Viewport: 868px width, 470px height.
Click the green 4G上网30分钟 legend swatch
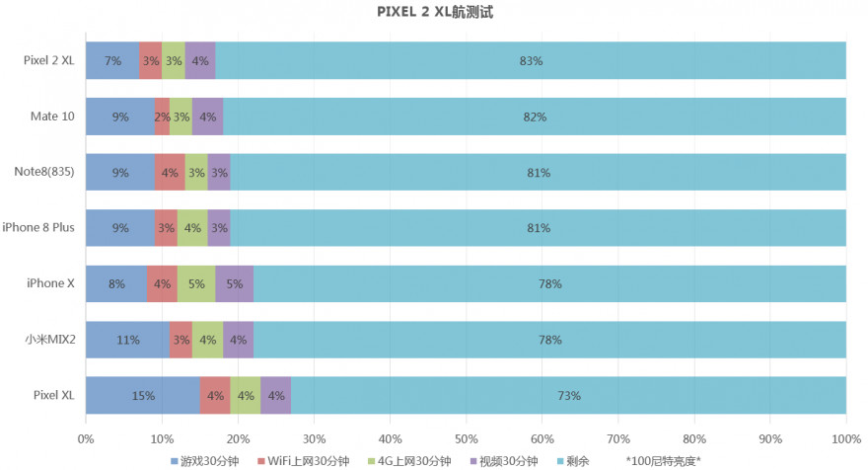pos(372,461)
